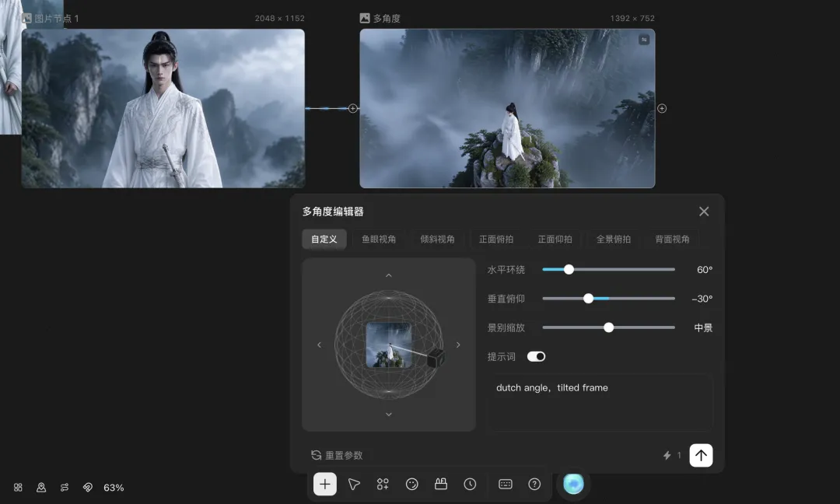This screenshot has width=840, height=504.
Task: Click the 1392 × 752 dimension label
Action: click(x=632, y=18)
